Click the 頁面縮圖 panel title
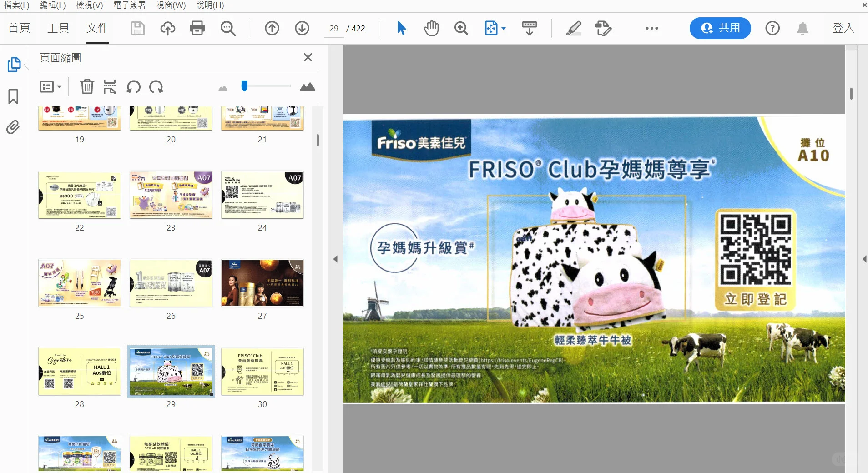The image size is (868, 473). (61, 58)
